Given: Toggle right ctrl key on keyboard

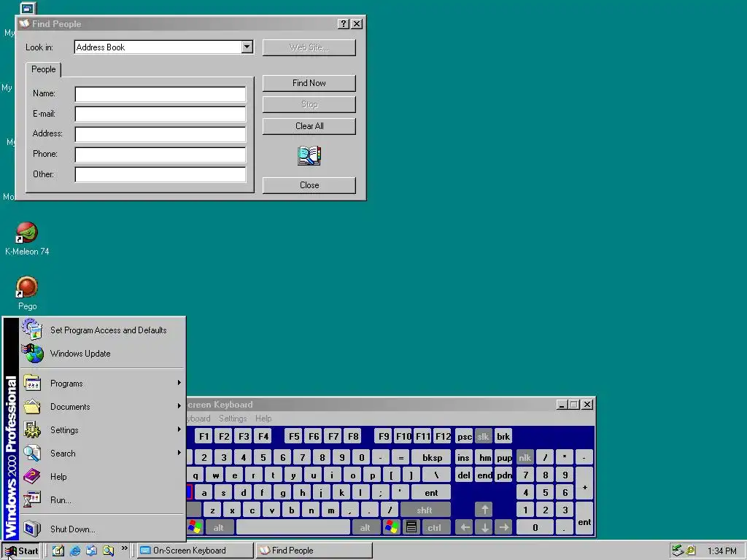Looking at the screenshot, I should [434, 528].
